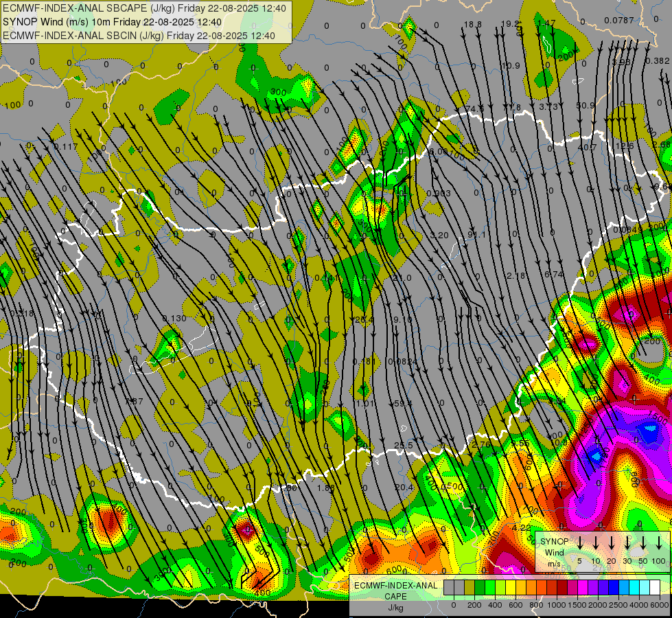Select the cyan swatch in CAPE legend
This screenshot has width=672, height=618.
pos(634,588)
